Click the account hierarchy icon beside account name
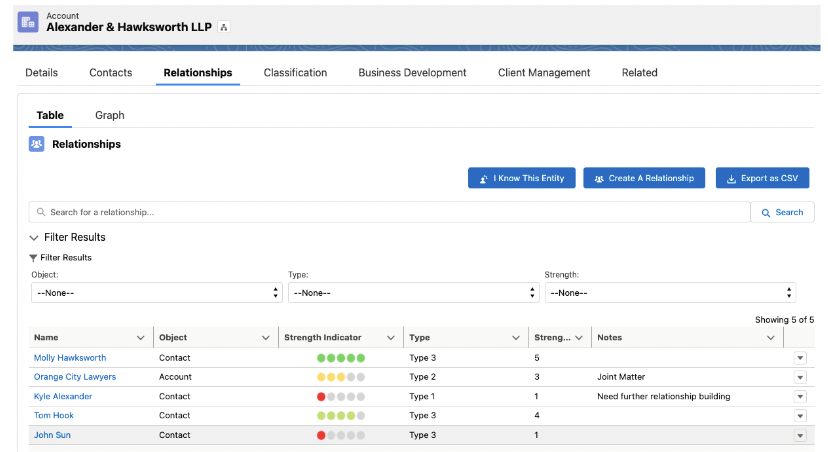This screenshot has width=828, height=452. tap(224, 27)
